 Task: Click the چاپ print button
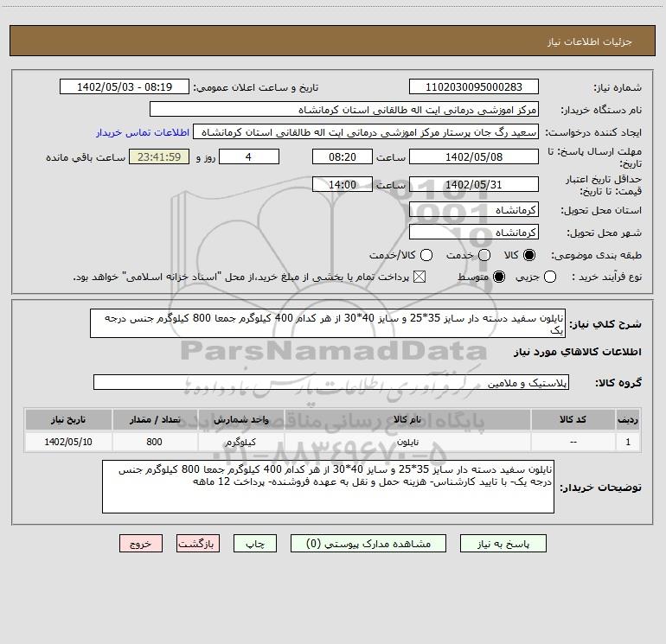tap(255, 544)
